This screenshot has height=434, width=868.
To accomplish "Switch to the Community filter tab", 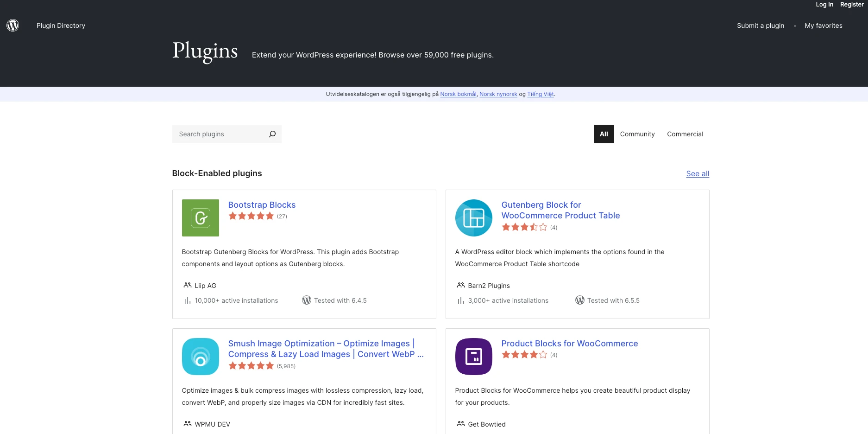I will click(637, 134).
